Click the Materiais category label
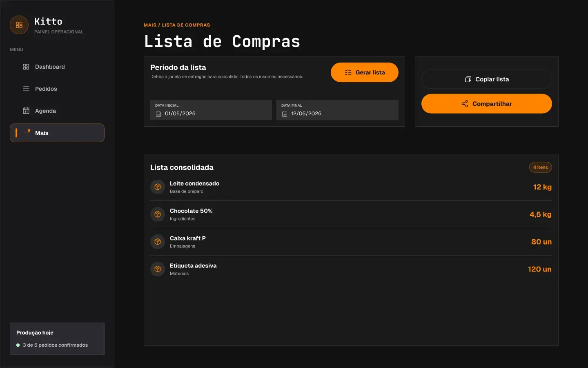The height and width of the screenshot is (368, 588). coord(179,274)
